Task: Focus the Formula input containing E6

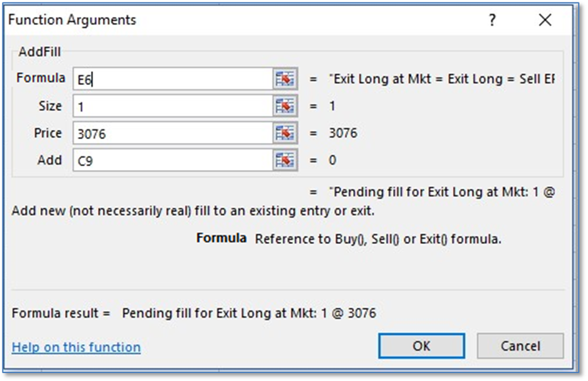Action: tap(173, 79)
